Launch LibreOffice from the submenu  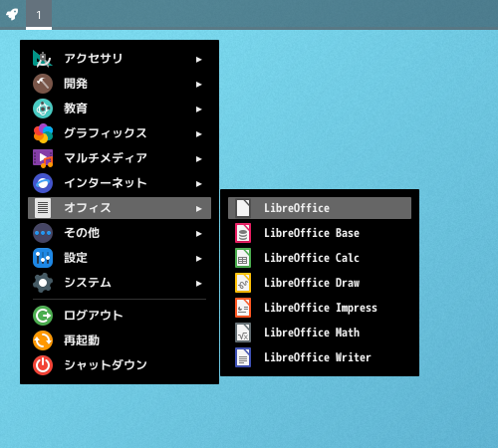coord(320,208)
